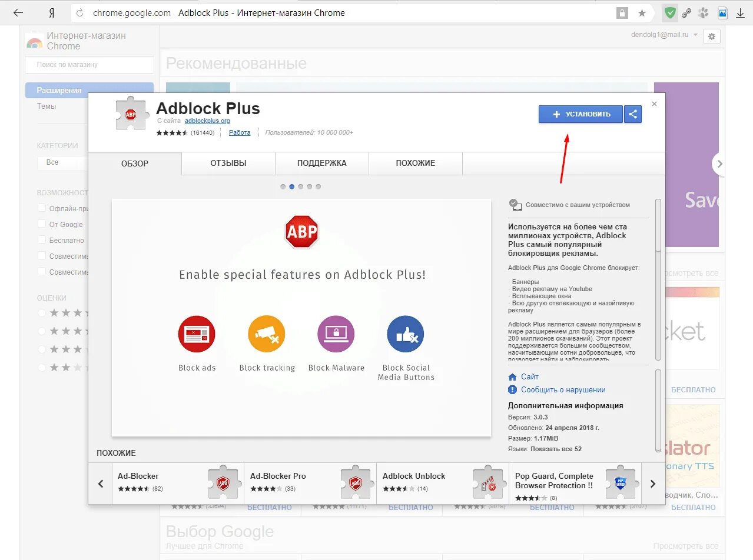The image size is (753, 560).
Task: Click the ABP logo in the slide
Action: coord(301,232)
